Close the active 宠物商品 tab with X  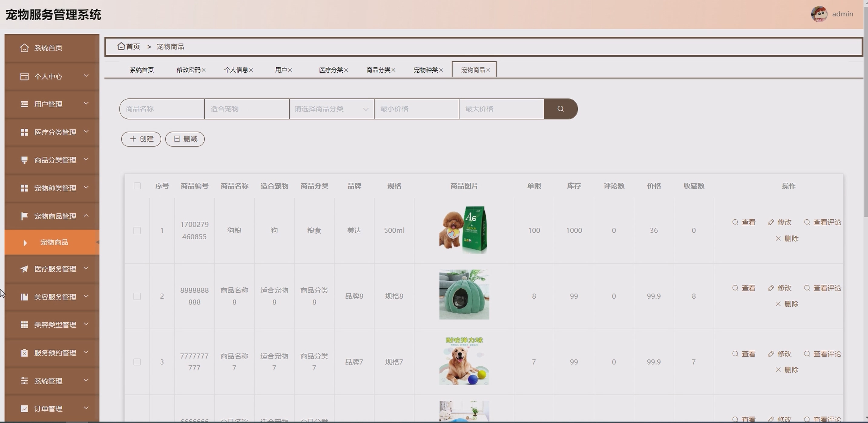(488, 70)
